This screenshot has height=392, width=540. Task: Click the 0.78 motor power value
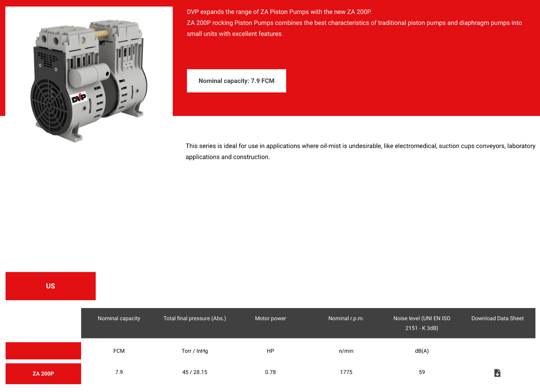270,372
